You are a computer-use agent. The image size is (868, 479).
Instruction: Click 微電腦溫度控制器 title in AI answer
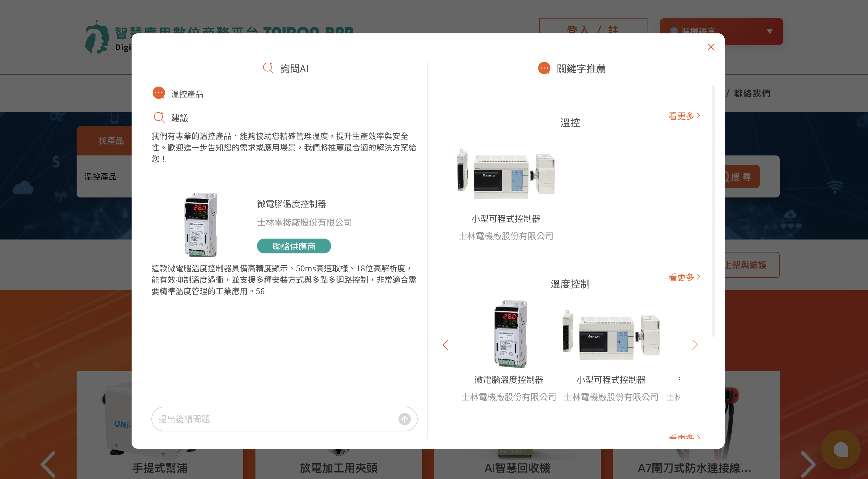click(292, 204)
